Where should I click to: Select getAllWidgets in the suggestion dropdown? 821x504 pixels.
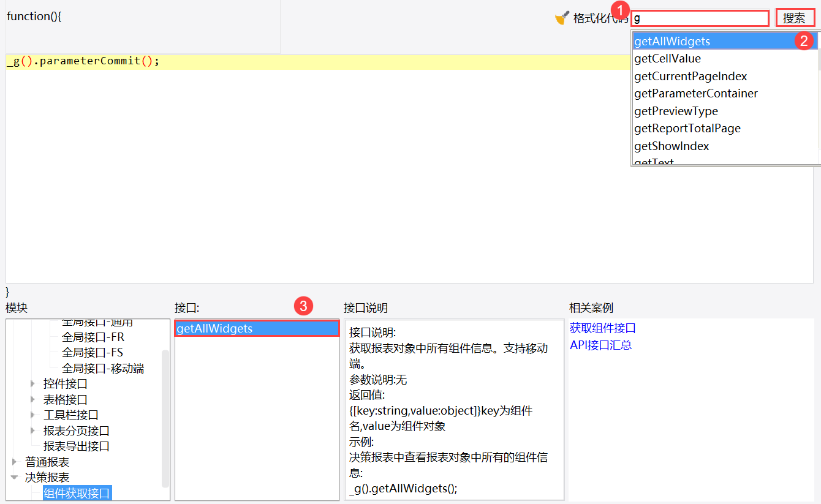tap(724, 41)
